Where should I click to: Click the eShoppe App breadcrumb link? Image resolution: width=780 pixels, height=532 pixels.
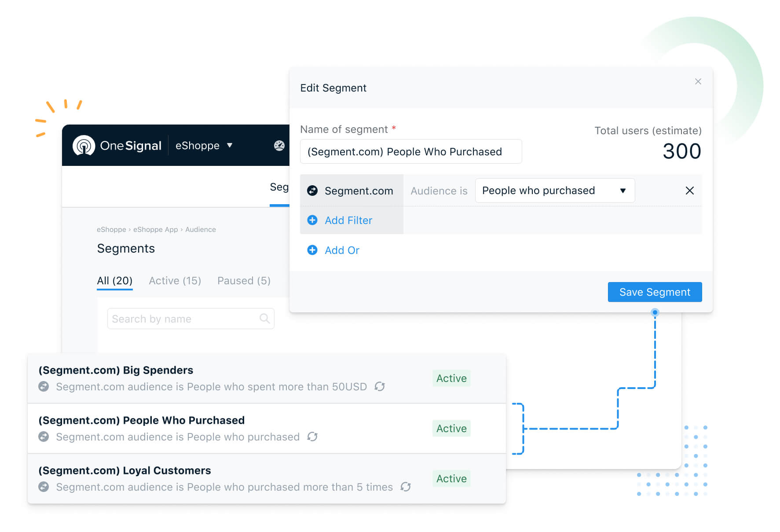(155, 229)
